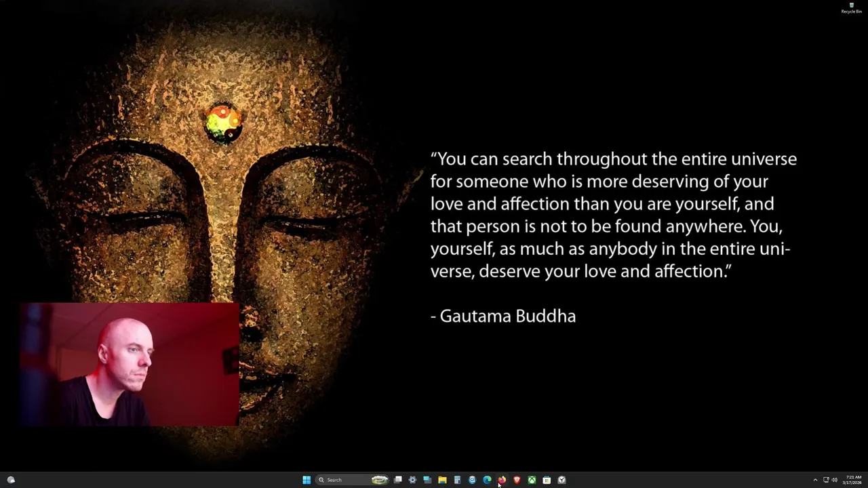This screenshot has width=868, height=488.
Task: Open the weather widget on the taskbar
Action: pyautogui.click(x=11, y=480)
